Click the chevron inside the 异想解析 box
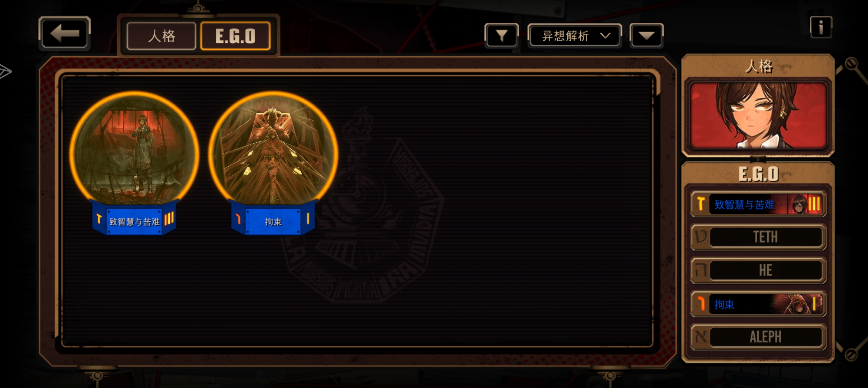Viewport: 868px width, 388px height. (606, 36)
